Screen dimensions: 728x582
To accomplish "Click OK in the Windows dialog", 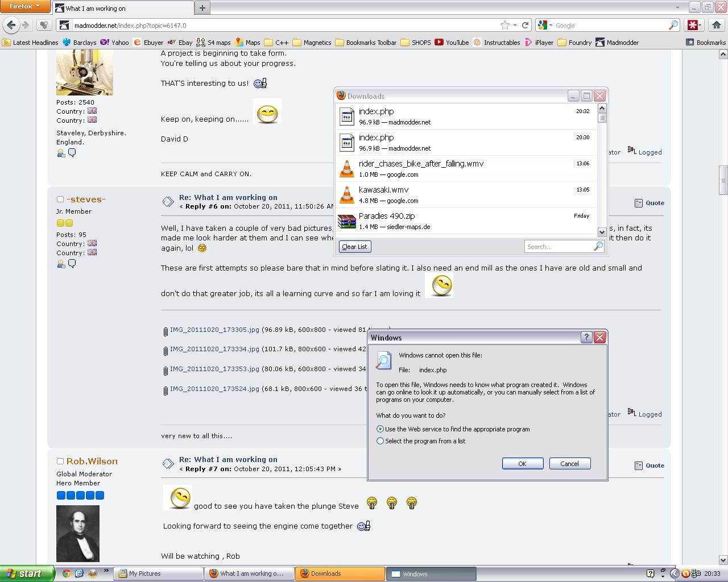I will [523, 464].
